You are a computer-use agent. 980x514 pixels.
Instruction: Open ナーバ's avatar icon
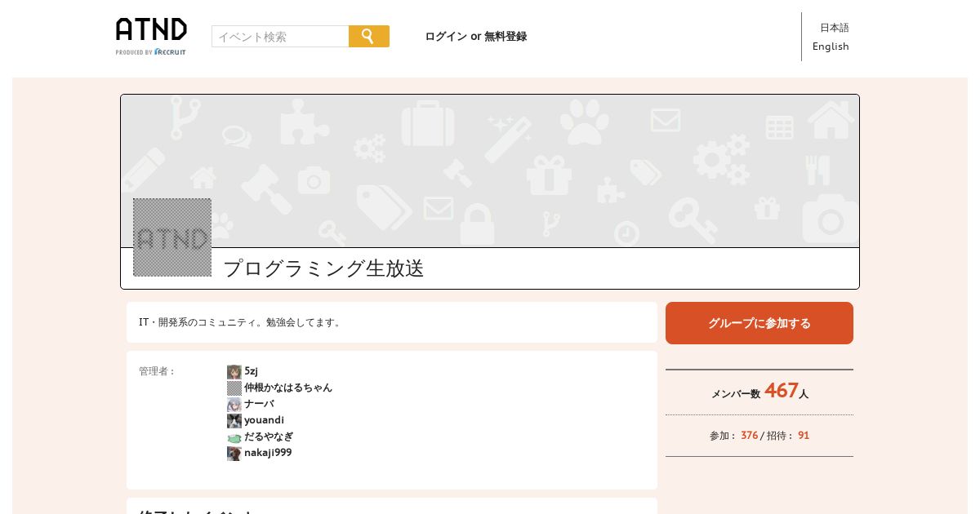[234, 405]
